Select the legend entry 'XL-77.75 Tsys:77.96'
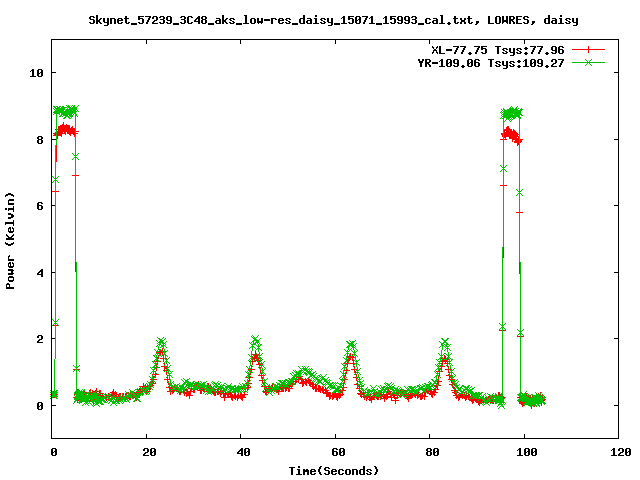Viewport: 640px width, 480px height. pyautogui.click(x=498, y=50)
